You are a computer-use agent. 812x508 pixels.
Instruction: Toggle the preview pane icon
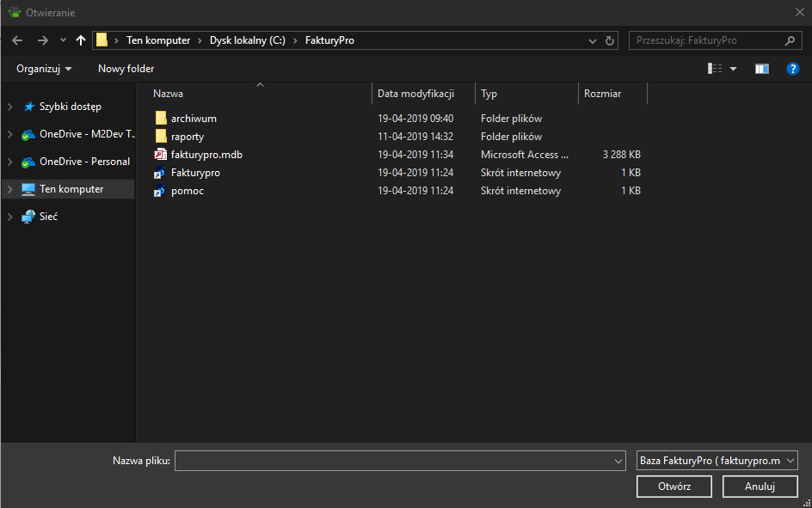[761, 69]
